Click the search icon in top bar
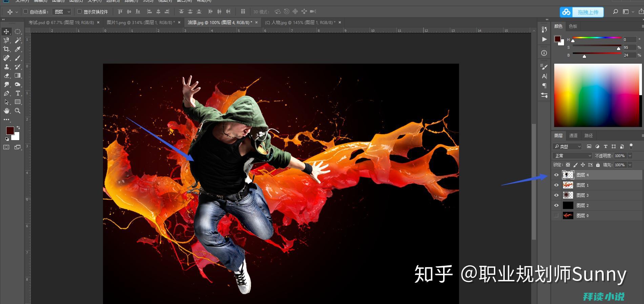Image resolution: width=644 pixels, height=304 pixels. tap(615, 12)
